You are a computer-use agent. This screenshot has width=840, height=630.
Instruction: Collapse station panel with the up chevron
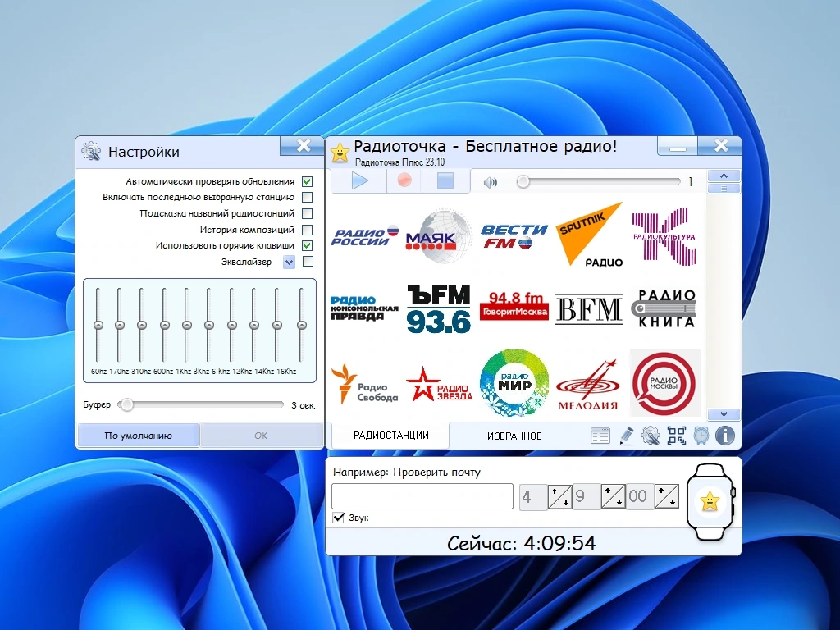pos(724,176)
